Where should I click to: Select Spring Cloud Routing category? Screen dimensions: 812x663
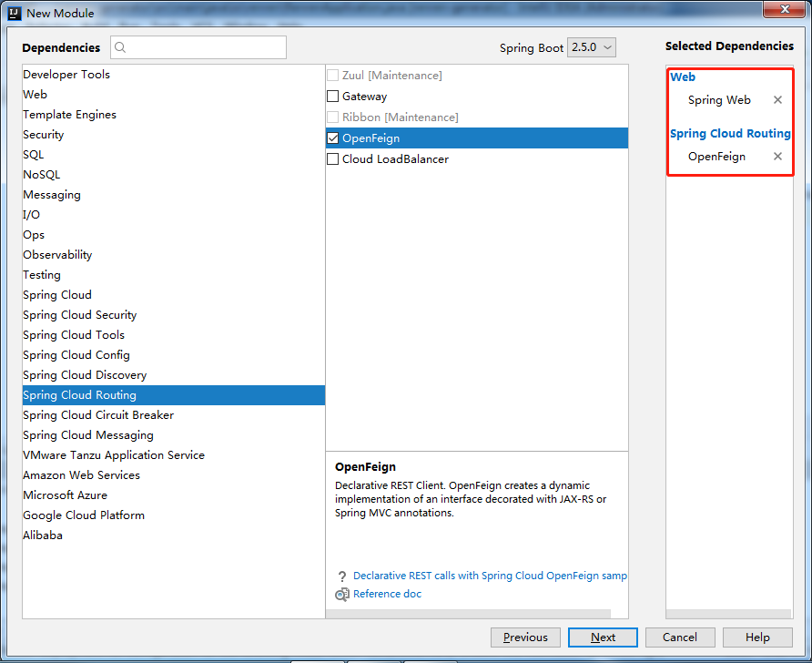pos(174,394)
